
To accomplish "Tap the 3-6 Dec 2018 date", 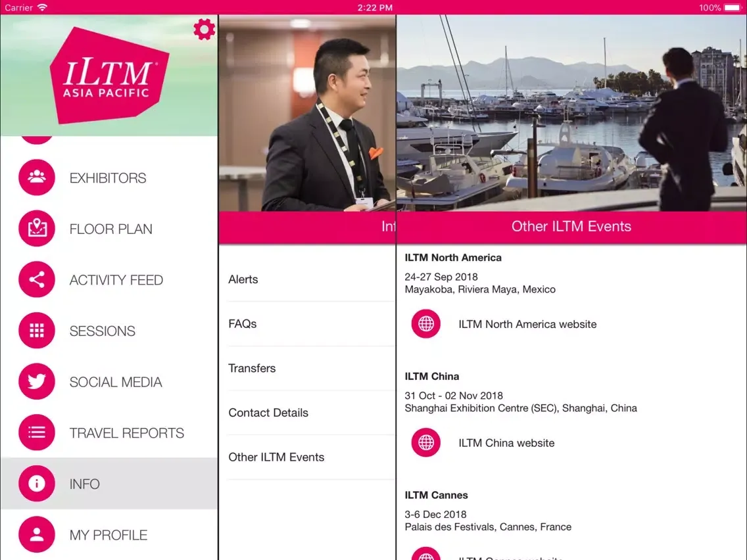I will coord(435,514).
